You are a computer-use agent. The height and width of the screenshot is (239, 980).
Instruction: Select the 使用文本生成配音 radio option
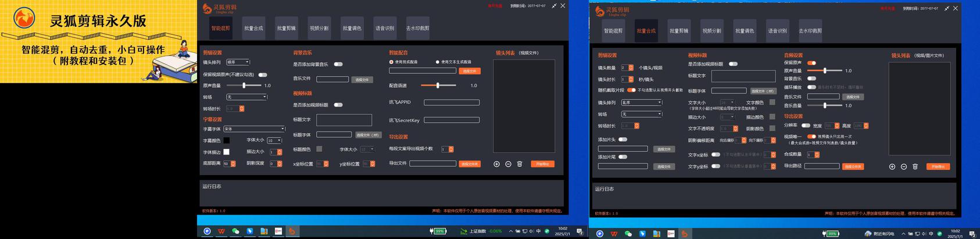(x=437, y=62)
